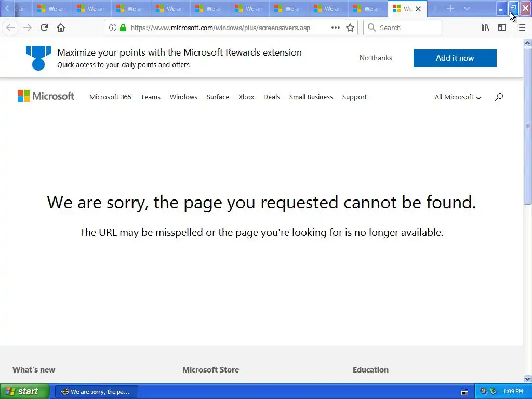Image resolution: width=532 pixels, height=399 pixels.
Task: Click the search box magnifier icon
Action: pos(372,28)
